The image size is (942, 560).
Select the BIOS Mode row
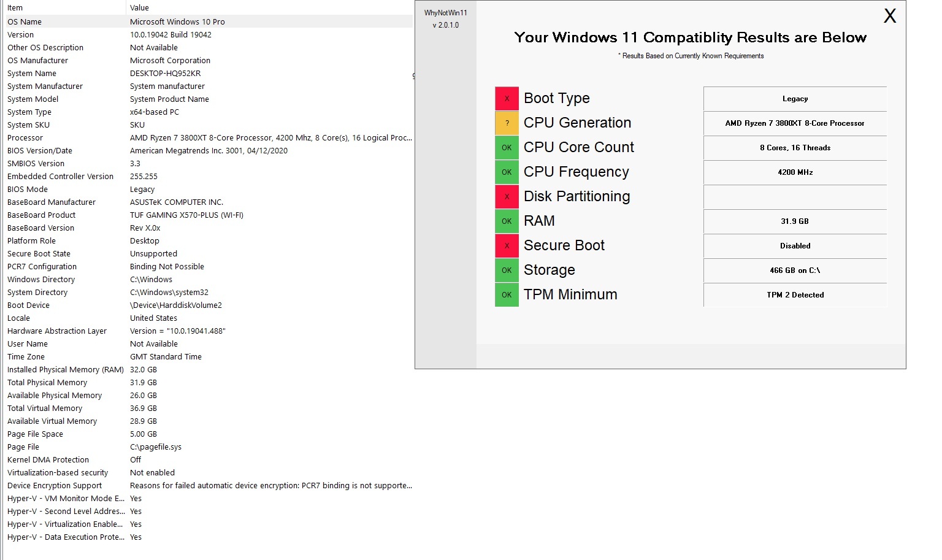(x=208, y=189)
